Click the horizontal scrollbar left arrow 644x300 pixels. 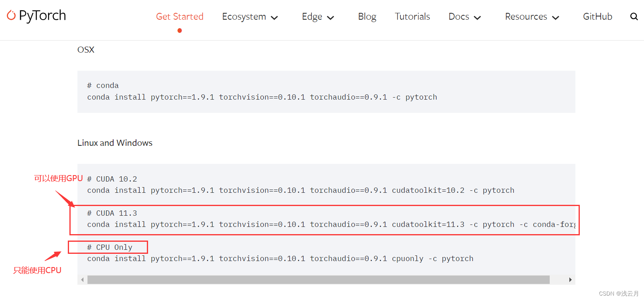pos(82,280)
